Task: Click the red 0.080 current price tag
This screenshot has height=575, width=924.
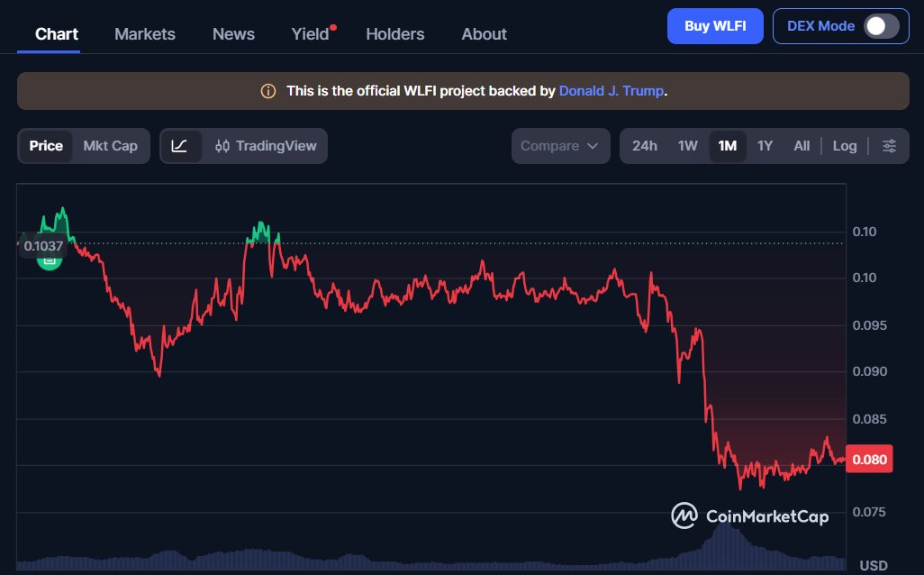Action: click(x=870, y=460)
